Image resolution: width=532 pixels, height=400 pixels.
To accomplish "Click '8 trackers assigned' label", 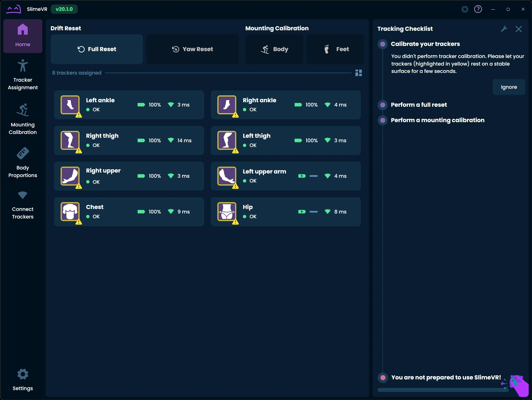I will click(77, 73).
